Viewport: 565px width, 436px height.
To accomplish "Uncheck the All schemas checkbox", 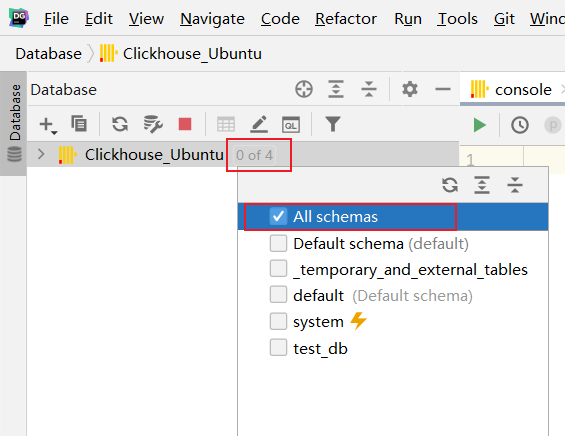I will tap(278, 217).
